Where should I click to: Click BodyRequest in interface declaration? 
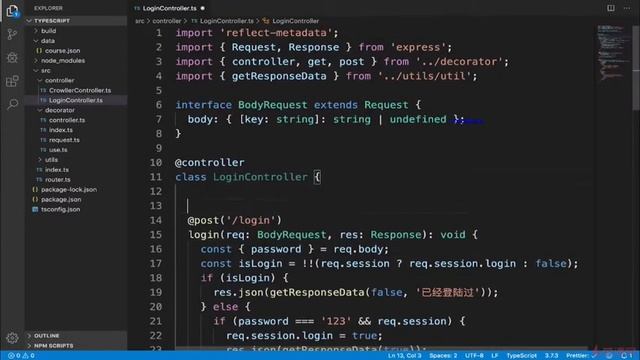pyautogui.click(x=273, y=105)
